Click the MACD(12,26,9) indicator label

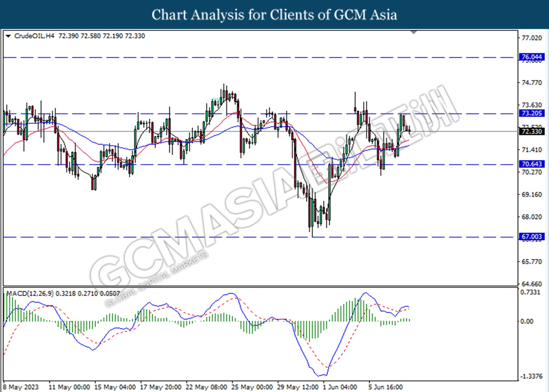coord(30,293)
